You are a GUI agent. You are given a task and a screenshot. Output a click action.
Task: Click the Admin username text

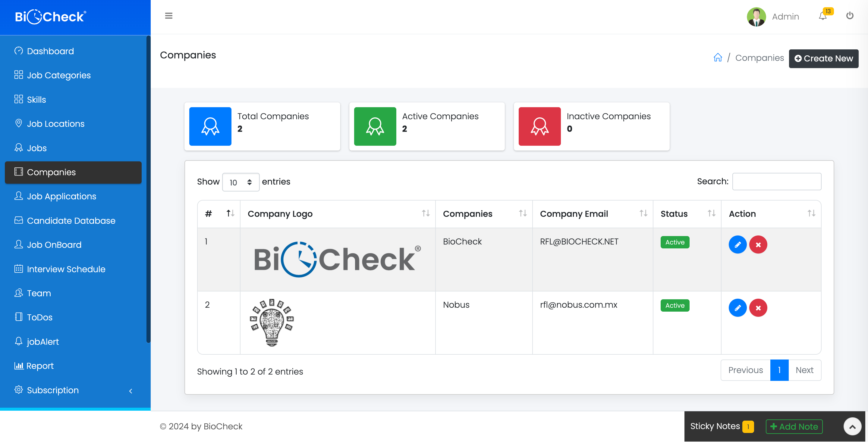pos(785,17)
